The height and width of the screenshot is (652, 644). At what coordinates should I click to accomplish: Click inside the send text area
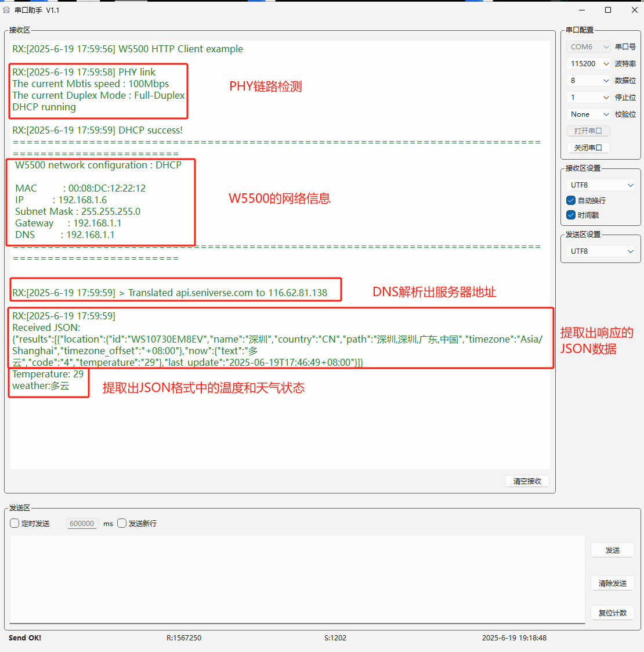pos(297,578)
